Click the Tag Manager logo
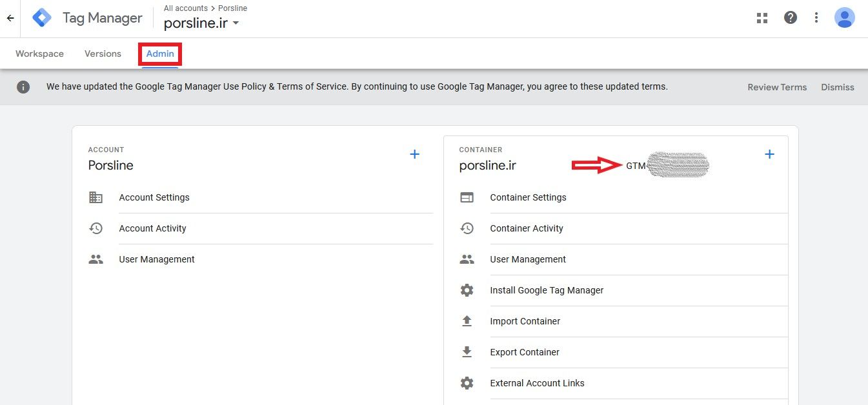This screenshot has height=405, width=868. click(42, 18)
